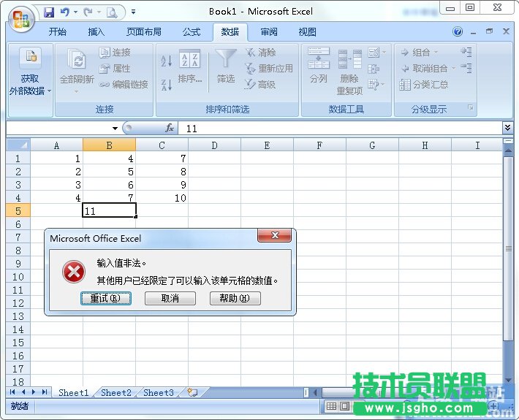Open the Customize Quick Access Toolbar dropdown

(x=134, y=12)
